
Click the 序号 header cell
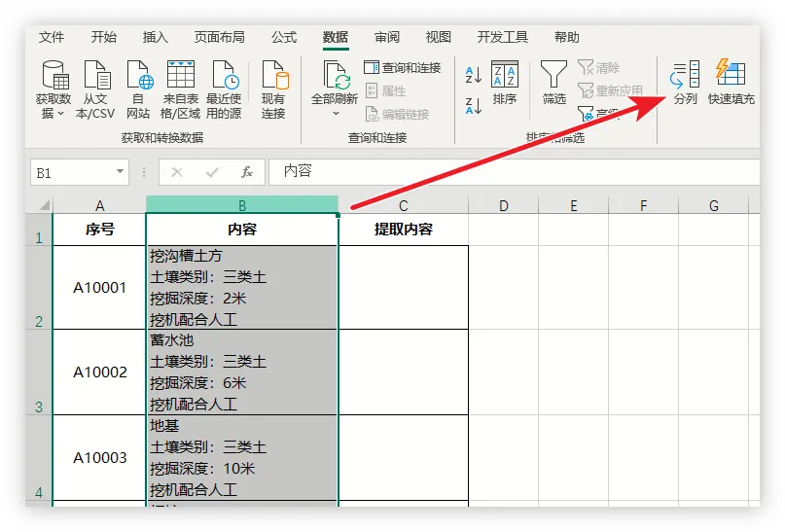pyautogui.click(x=99, y=230)
